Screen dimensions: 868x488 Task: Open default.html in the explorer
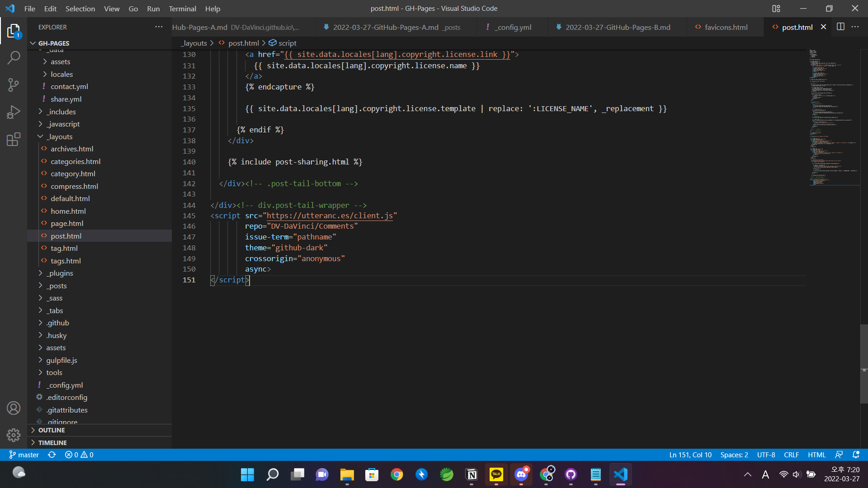[x=70, y=198]
